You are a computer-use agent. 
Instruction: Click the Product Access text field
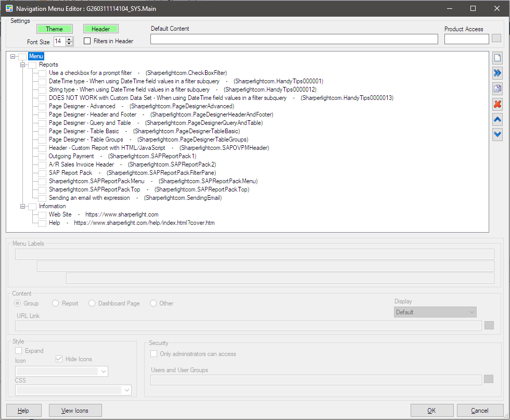[467, 39]
